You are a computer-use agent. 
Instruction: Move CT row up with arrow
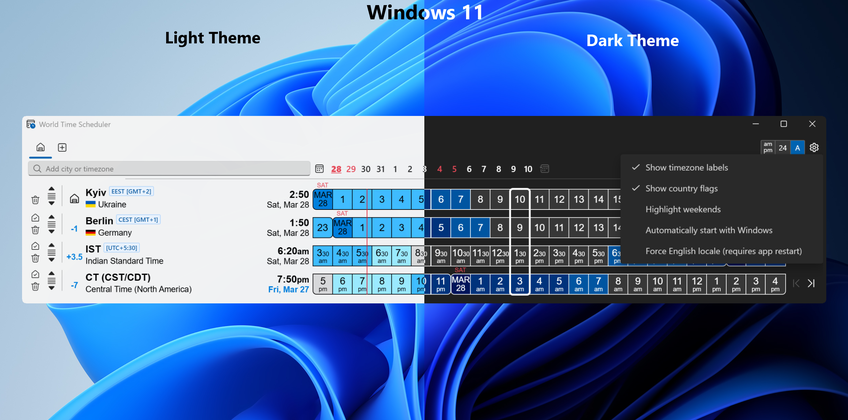tap(51, 272)
